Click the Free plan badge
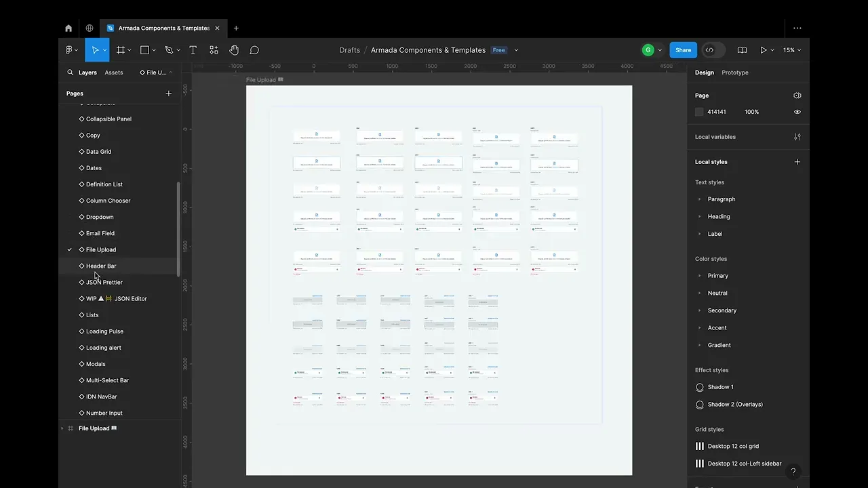The height and width of the screenshot is (488, 868). 499,50
